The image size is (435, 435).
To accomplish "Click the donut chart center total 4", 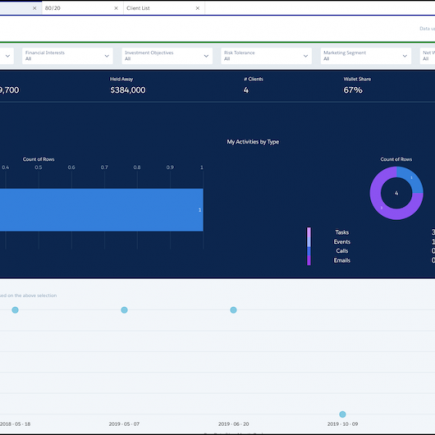I will pyautogui.click(x=396, y=193).
